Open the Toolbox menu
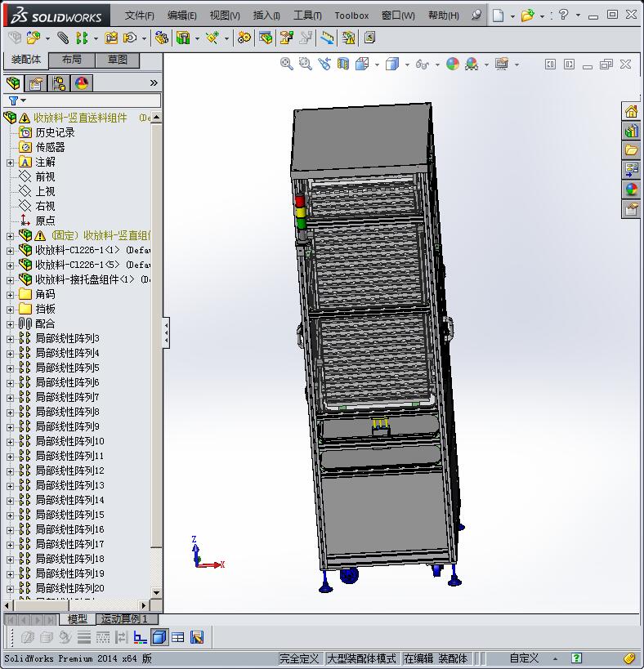The width and height of the screenshot is (644, 669). point(351,16)
